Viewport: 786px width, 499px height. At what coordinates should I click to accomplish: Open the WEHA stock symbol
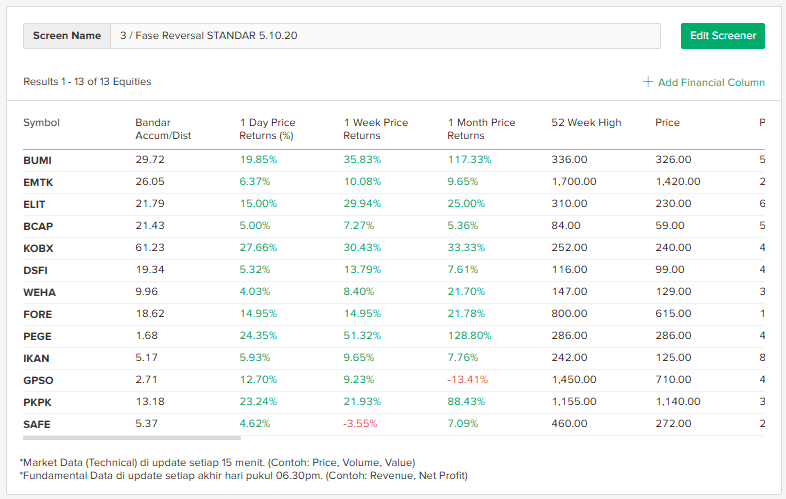pos(38,292)
